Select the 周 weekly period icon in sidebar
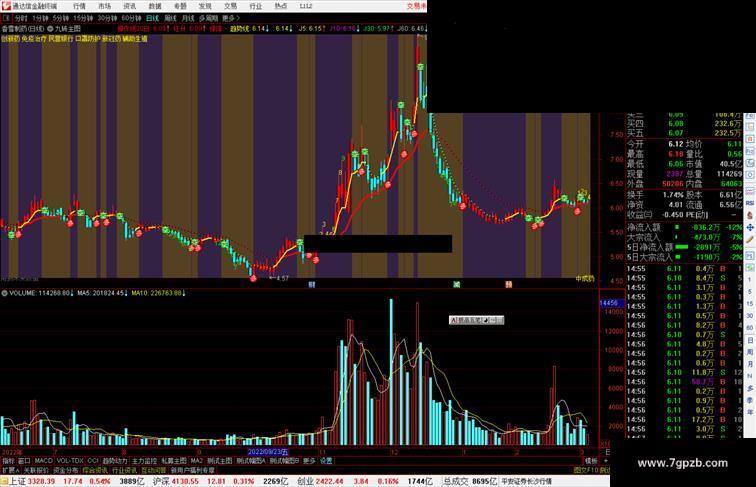This screenshot has height=487, width=756. (x=750, y=352)
